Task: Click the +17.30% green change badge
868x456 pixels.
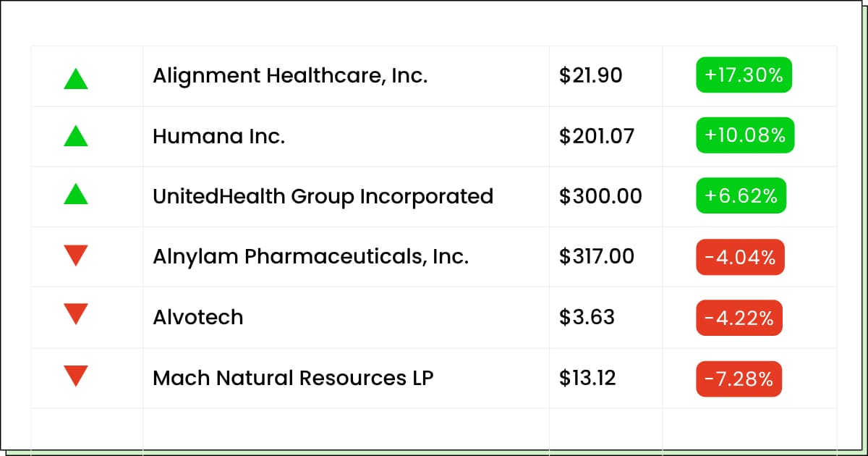Action: tap(744, 75)
